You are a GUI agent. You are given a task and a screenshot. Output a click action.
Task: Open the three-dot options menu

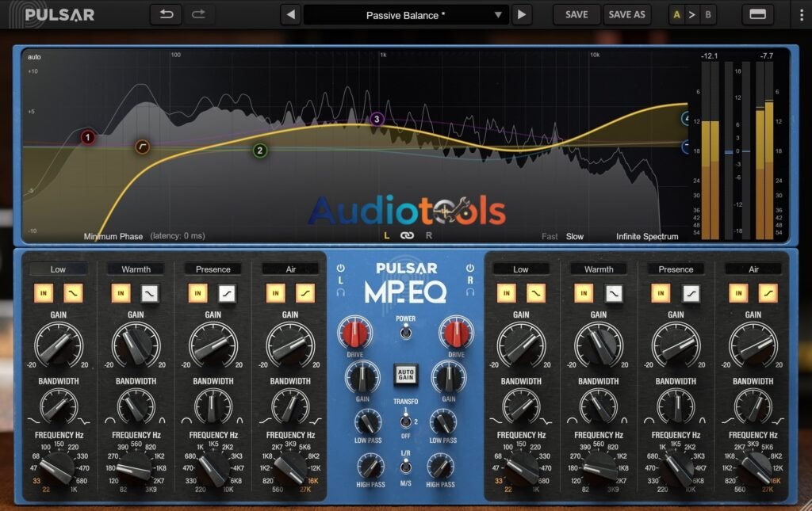tap(802, 14)
